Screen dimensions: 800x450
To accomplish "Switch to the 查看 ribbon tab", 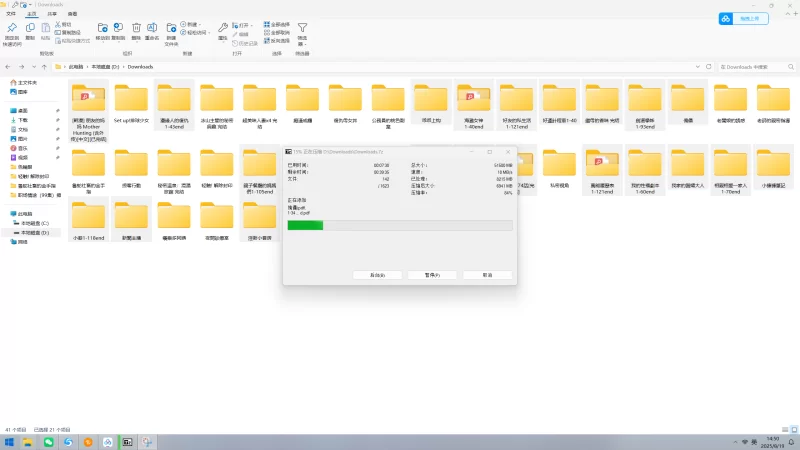I will point(72,13).
